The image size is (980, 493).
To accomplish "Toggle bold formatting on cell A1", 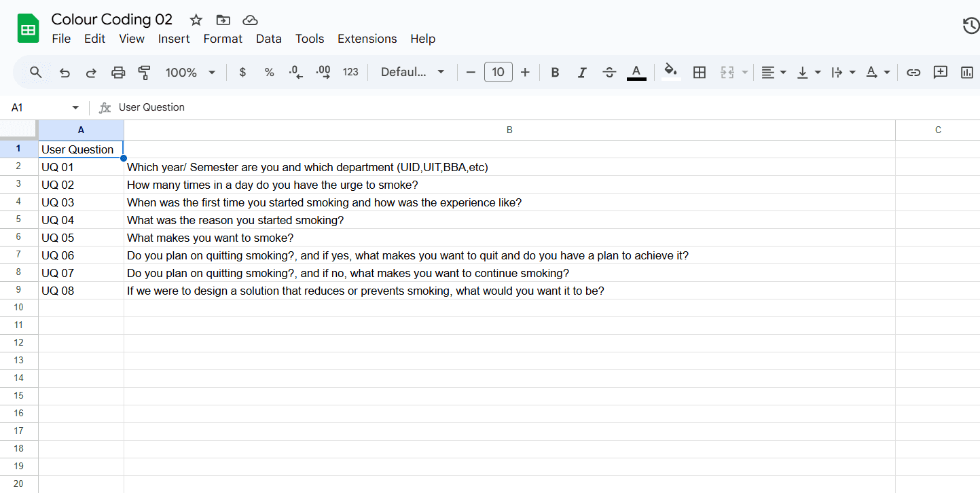I will coord(555,72).
